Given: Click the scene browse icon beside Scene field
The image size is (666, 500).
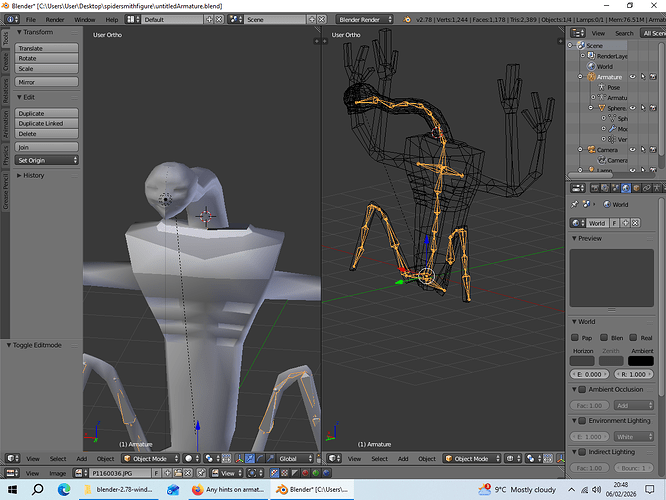Looking at the screenshot, I should point(235,19).
